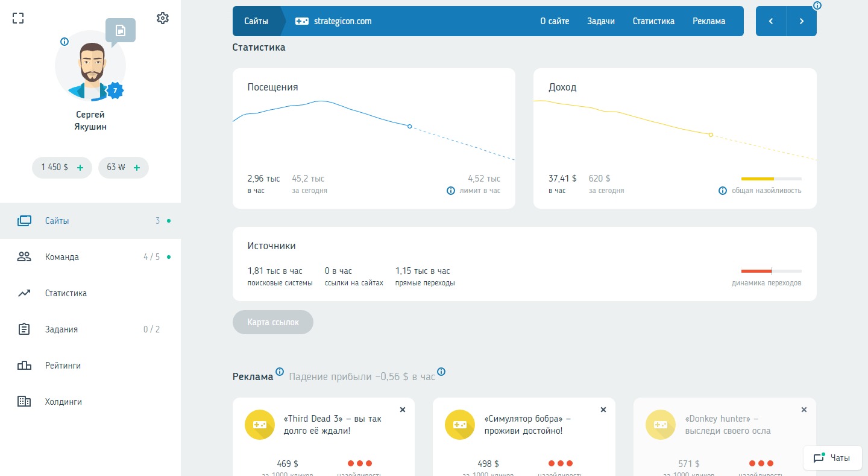868x476 pixels.
Task: Click the 'Карта ссылок' button
Action: [x=273, y=322]
